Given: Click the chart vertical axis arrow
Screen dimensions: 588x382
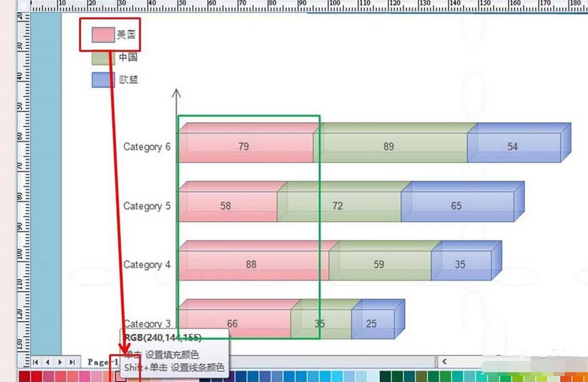Looking at the screenshot, I should coord(176,94).
